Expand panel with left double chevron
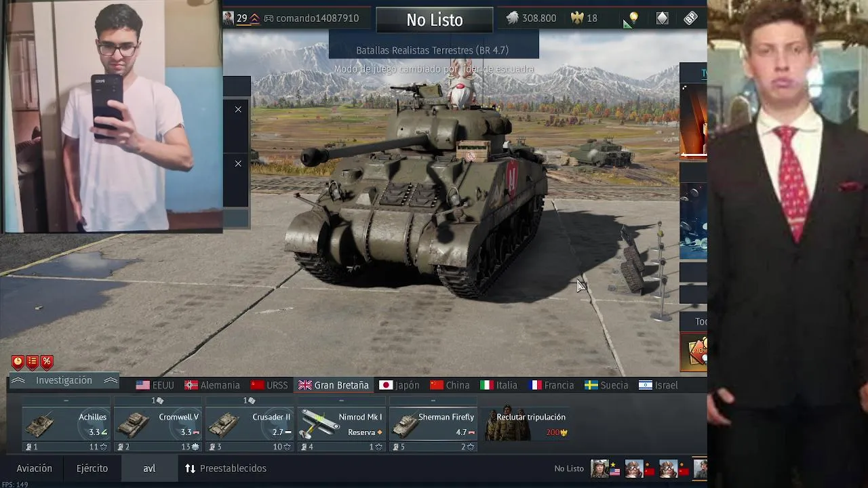Viewport: 868px width, 488px height. click(18, 381)
